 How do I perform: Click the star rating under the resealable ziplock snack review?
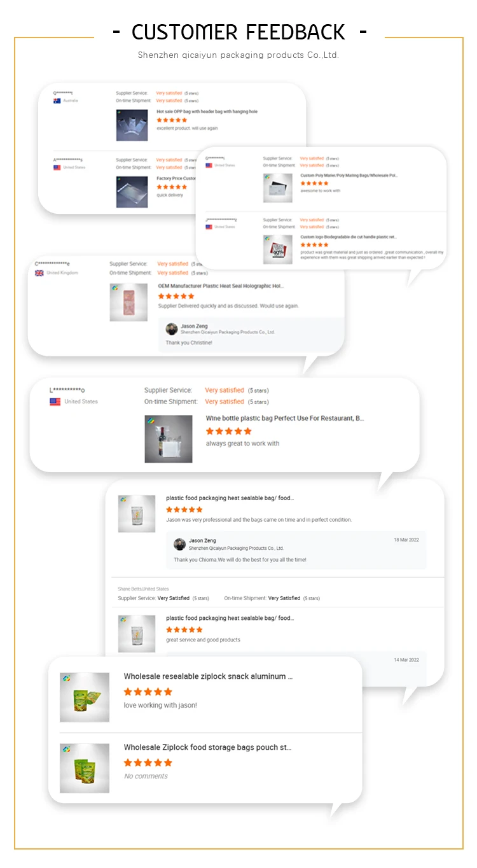[148, 692]
